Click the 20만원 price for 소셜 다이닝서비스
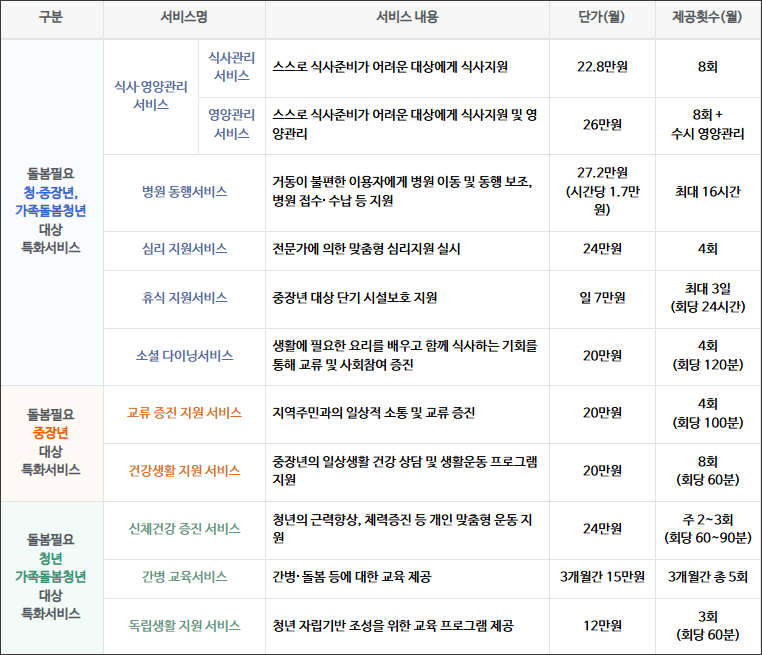This screenshot has height=655, width=762. coord(602,356)
